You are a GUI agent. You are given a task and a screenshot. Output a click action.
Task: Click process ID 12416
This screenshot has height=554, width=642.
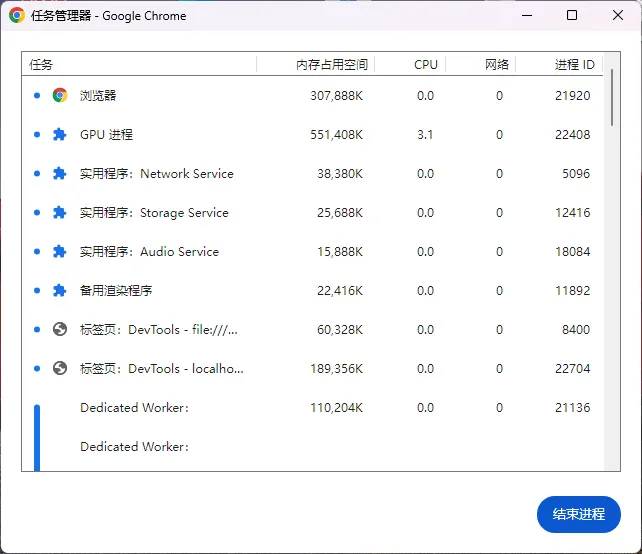point(572,213)
